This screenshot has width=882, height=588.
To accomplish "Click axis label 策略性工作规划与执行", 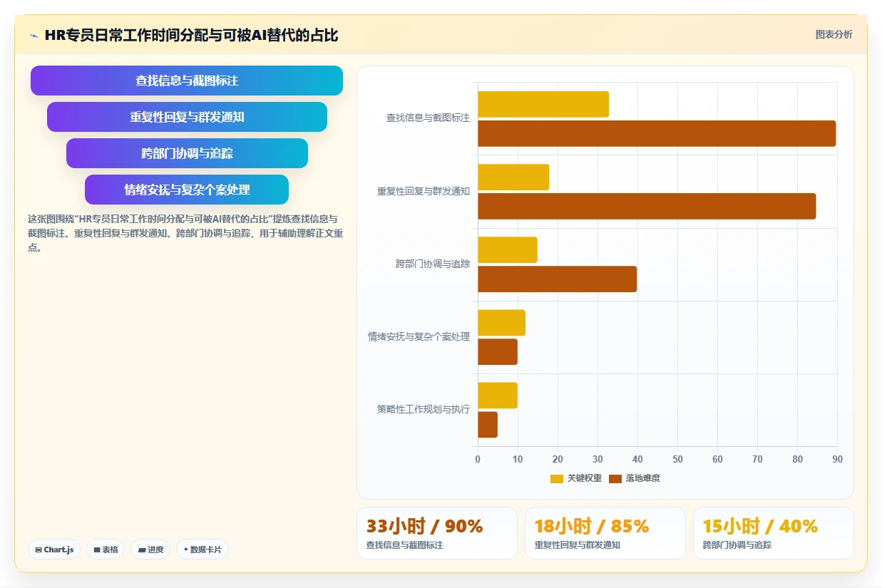I will [424, 409].
